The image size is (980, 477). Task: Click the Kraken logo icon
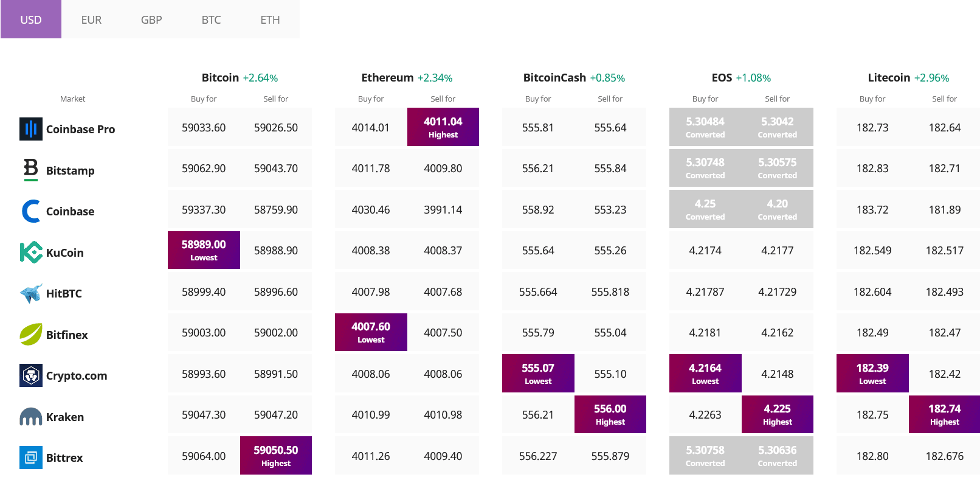click(31, 417)
